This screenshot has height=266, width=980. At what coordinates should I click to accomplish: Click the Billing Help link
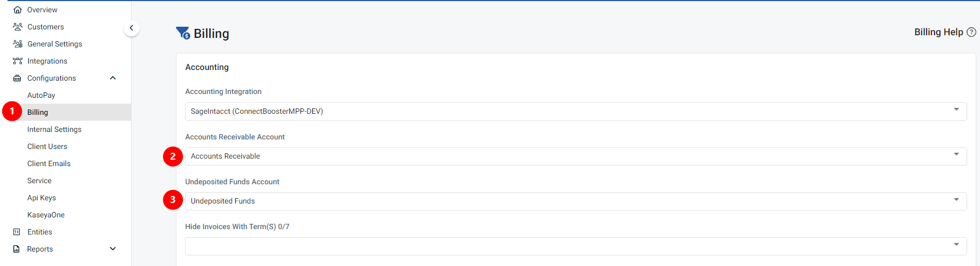pyautogui.click(x=938, y=32)
